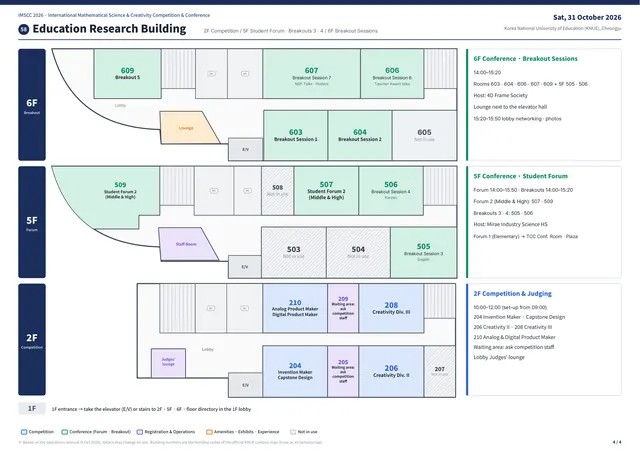Select the Competition legend swatch
Screen dimensions: 640x453
coord(24,432)
